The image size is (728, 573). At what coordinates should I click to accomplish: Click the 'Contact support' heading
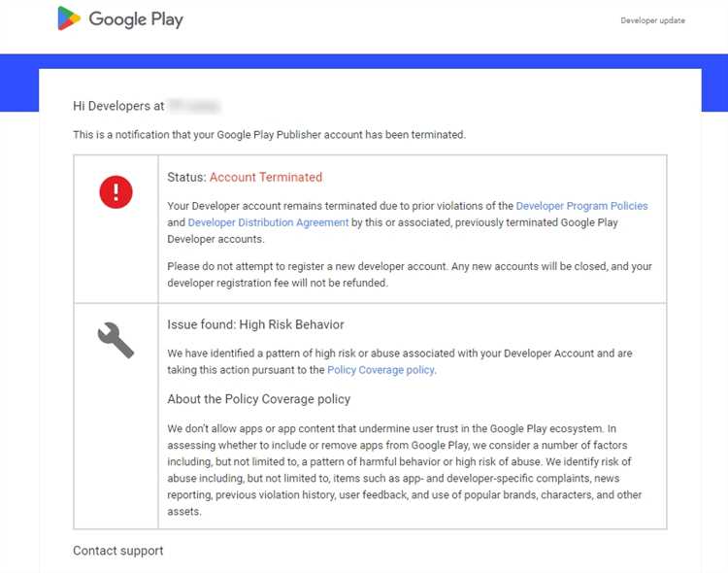(117, 551)
